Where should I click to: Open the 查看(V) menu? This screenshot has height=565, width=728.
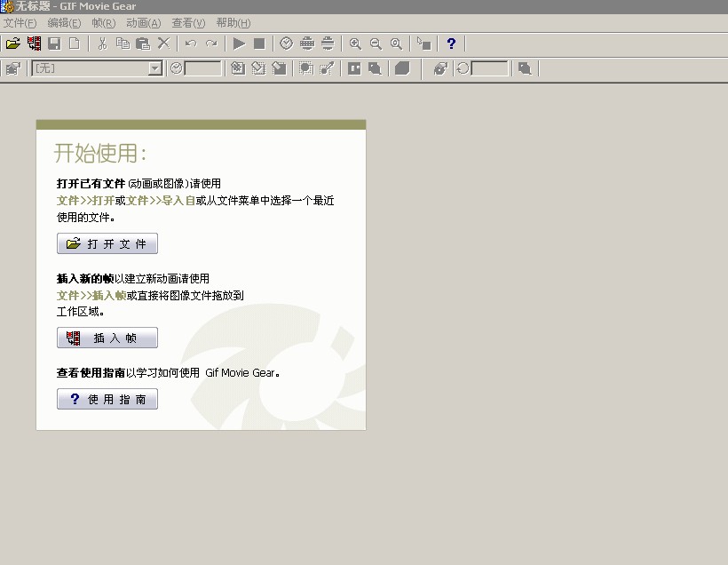click(188, 23)
